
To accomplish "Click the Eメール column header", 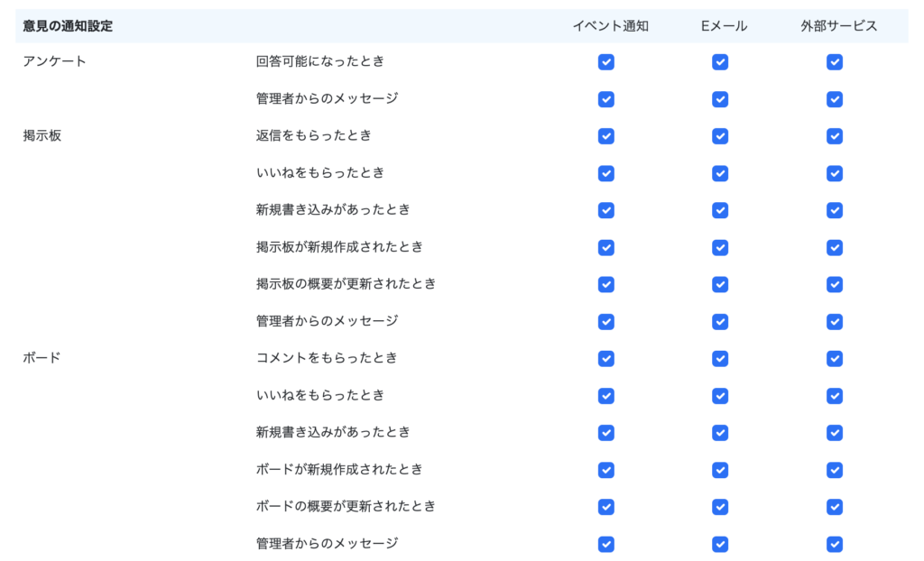I will coord(724,26).
